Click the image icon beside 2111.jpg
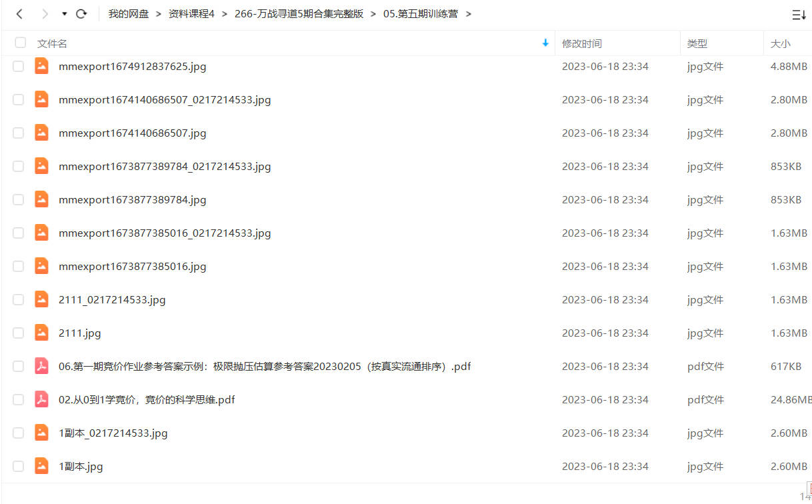Screen dimensions: 812x504 coord(41,333)
